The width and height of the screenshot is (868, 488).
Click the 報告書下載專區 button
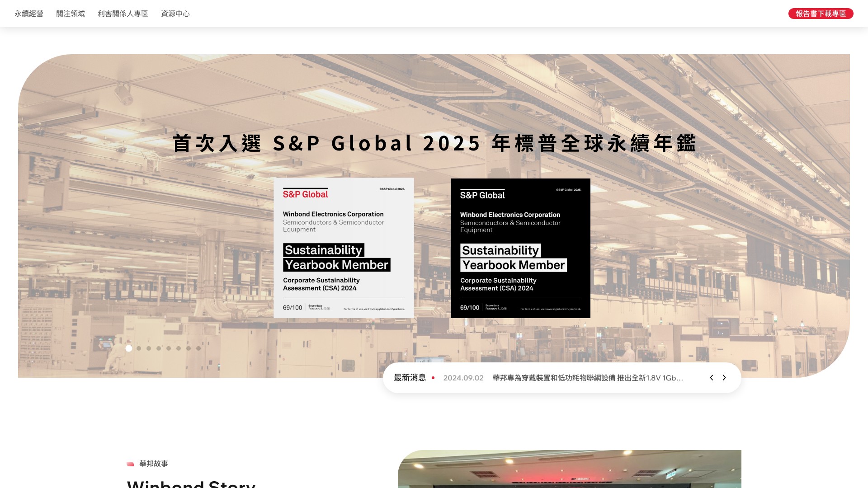point(821,14)
